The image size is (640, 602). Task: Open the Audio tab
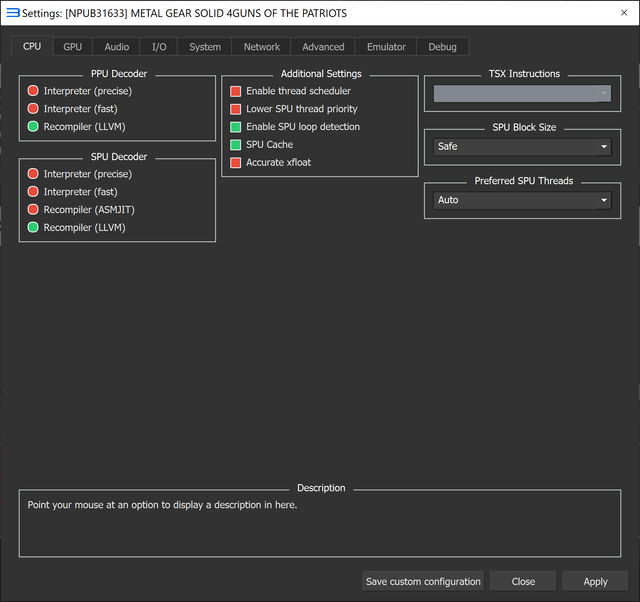(116, 47)
